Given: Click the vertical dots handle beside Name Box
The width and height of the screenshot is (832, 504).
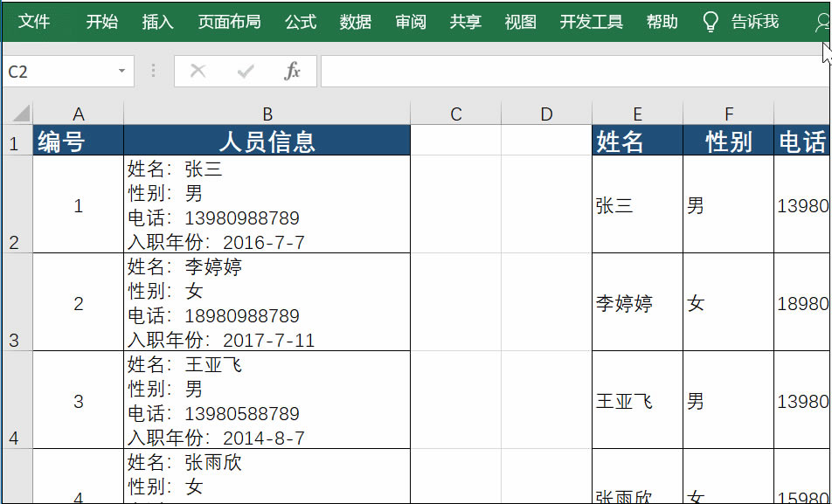Looking at the screenshot, I should (153, 72).
